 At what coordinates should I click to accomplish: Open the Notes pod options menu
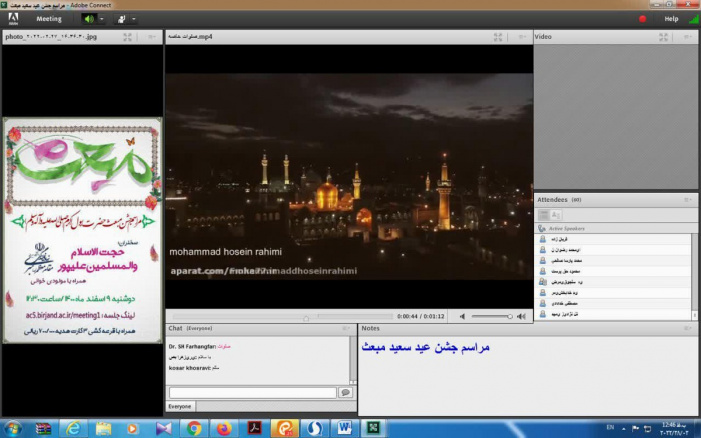point(687,328)
